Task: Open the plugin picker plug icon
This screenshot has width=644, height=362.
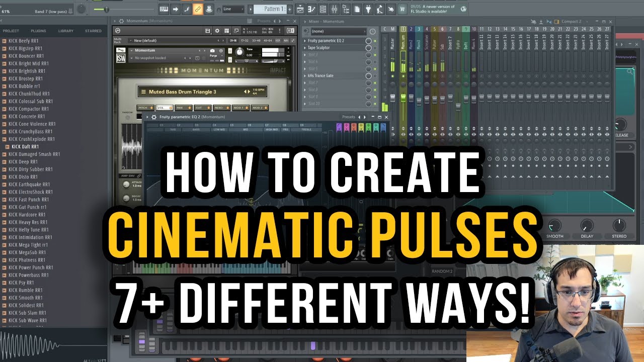Action: [368, 9]
